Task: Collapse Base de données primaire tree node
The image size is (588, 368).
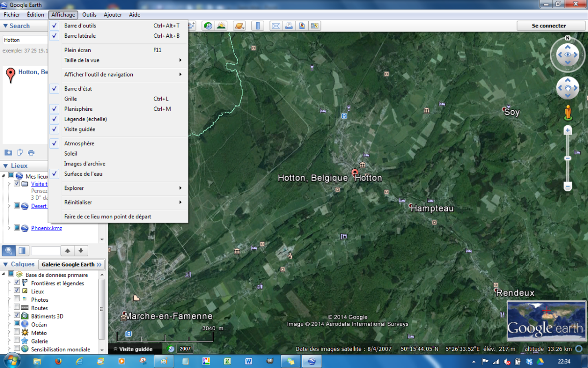Action: [4, 273]
